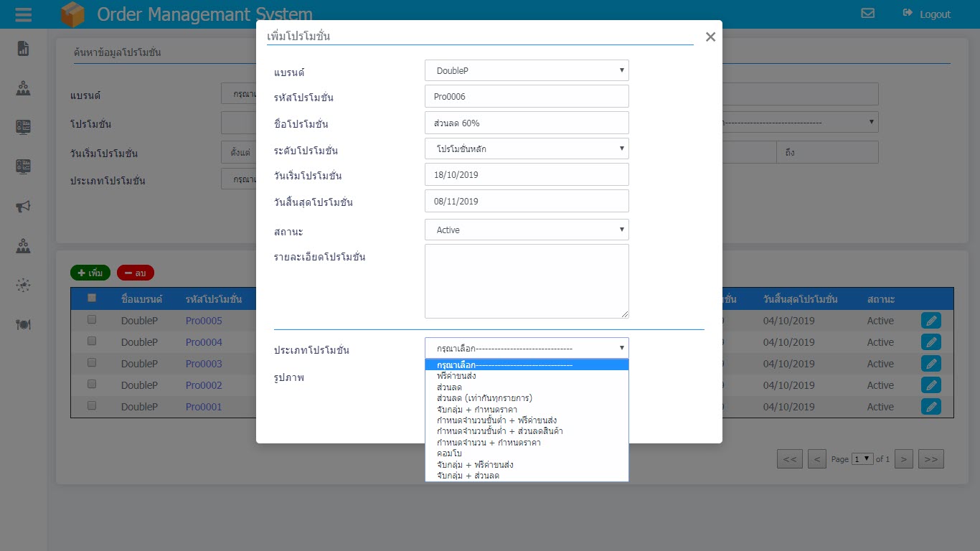Click the ถึง date field in the search panel
The image size is (980, 551).
click(827, 152)
